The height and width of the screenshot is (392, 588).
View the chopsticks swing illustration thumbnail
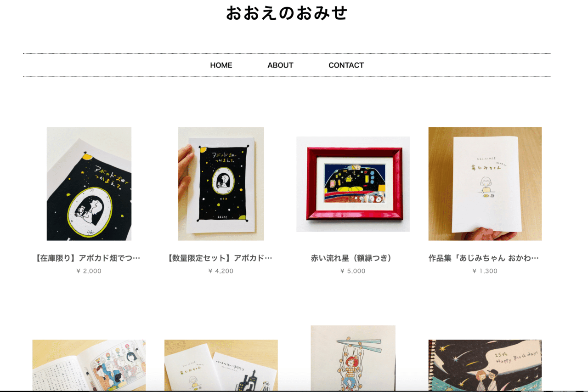coord(353,358)
